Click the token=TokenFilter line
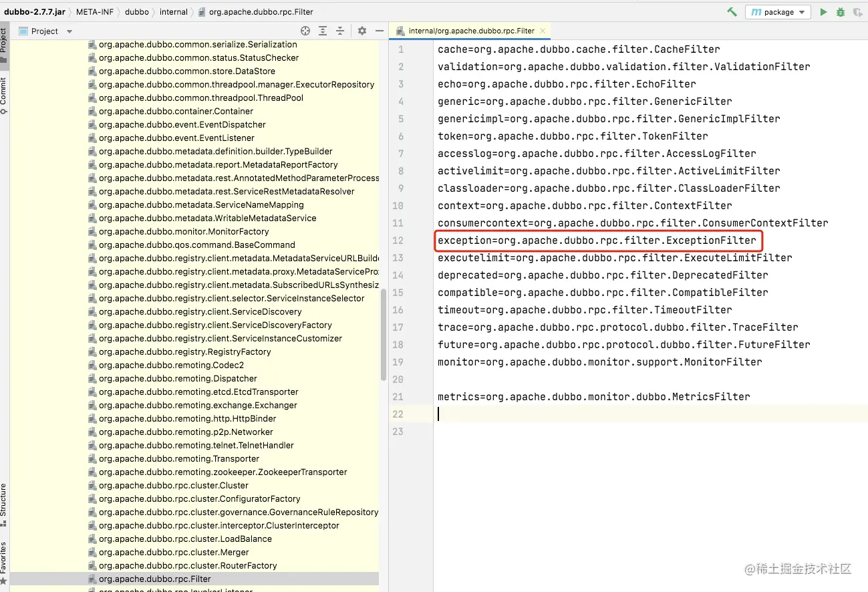Screen dimensions: 868x592 click(573, 136)
